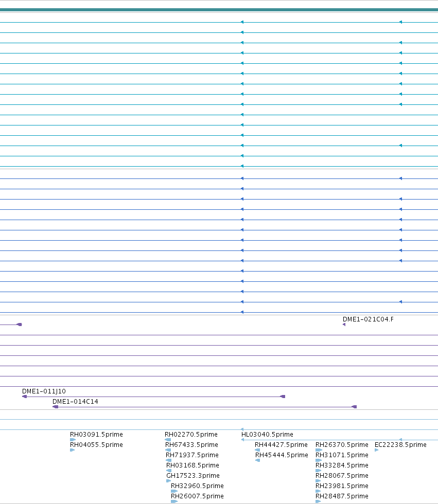The image size is (438, 504).
Task: Click the right end box of DME1-014C14
Action: tap(355, 407)
